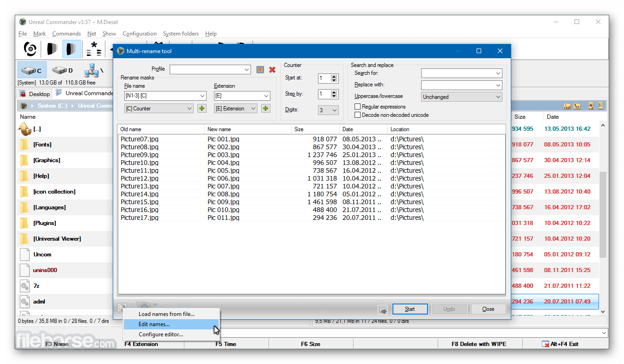Select the Picture12.jpg row

pyautogui.click(x=312, y=178)
